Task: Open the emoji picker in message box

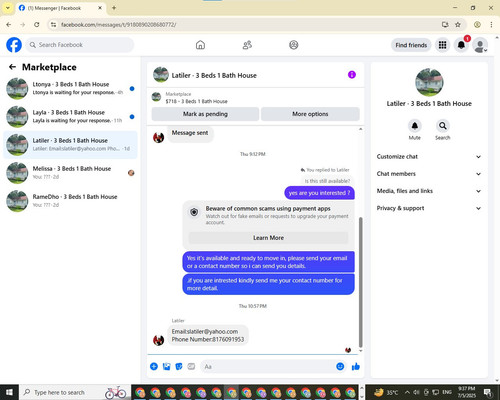Action: click(x=340, y=366)
